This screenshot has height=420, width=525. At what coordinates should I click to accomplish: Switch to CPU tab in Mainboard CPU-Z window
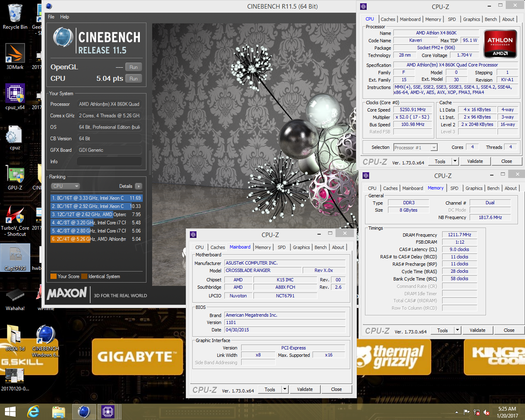point(199,247)
